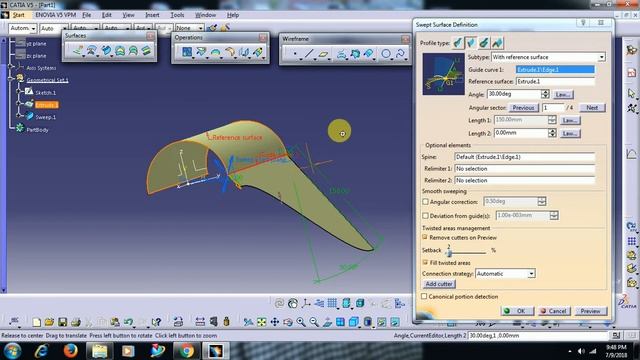Click the Previous angular sector button
Image resolution: width=640 pixels, height=360 pixels.
point(523,108)
